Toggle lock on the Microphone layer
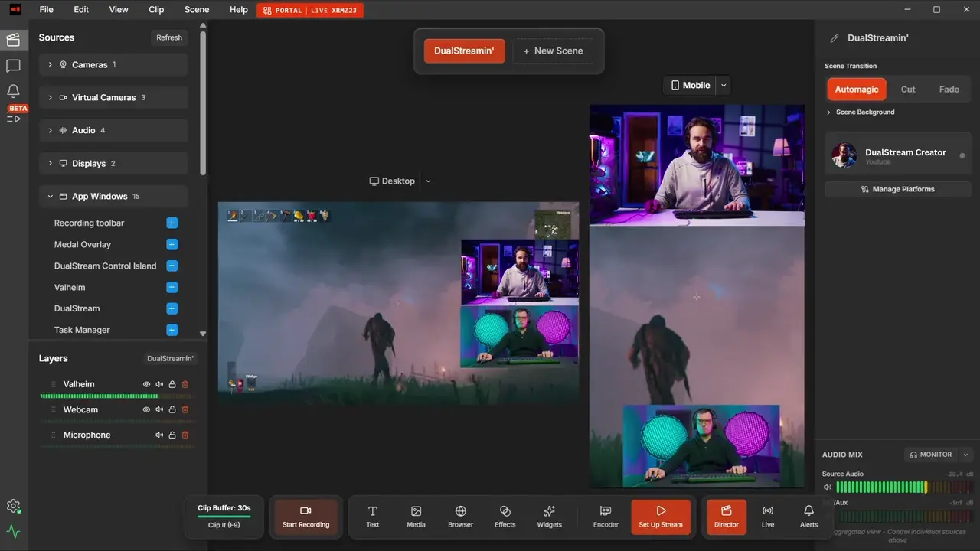980x551 pixels. pos(172,435)
